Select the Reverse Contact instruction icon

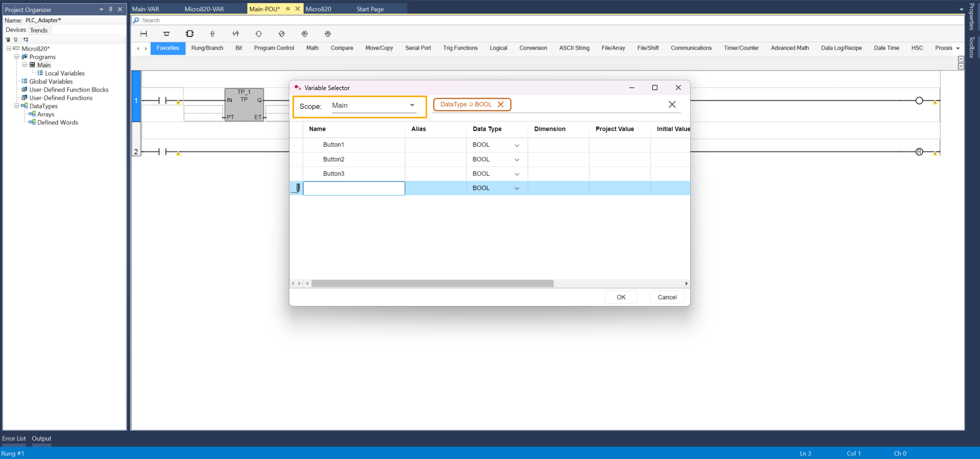[236, 34]
